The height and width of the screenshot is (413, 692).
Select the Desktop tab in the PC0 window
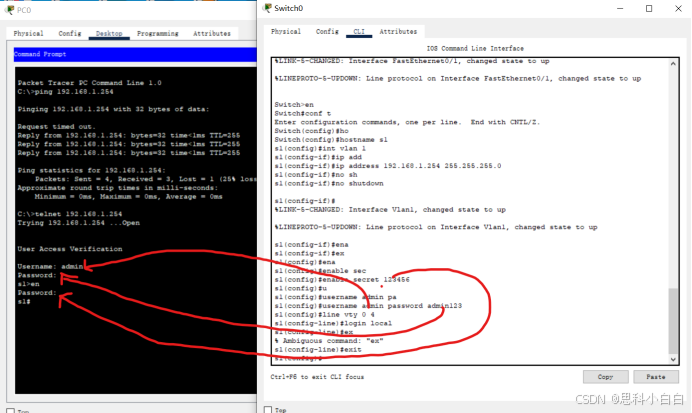[109, 34]
